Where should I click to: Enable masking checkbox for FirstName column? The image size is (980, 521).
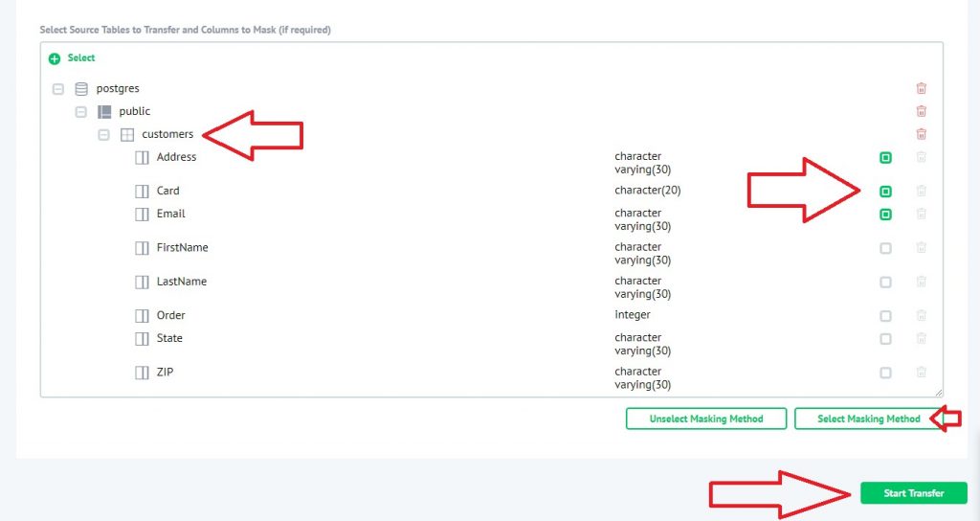pyautogui.click(x=885, y=248)
